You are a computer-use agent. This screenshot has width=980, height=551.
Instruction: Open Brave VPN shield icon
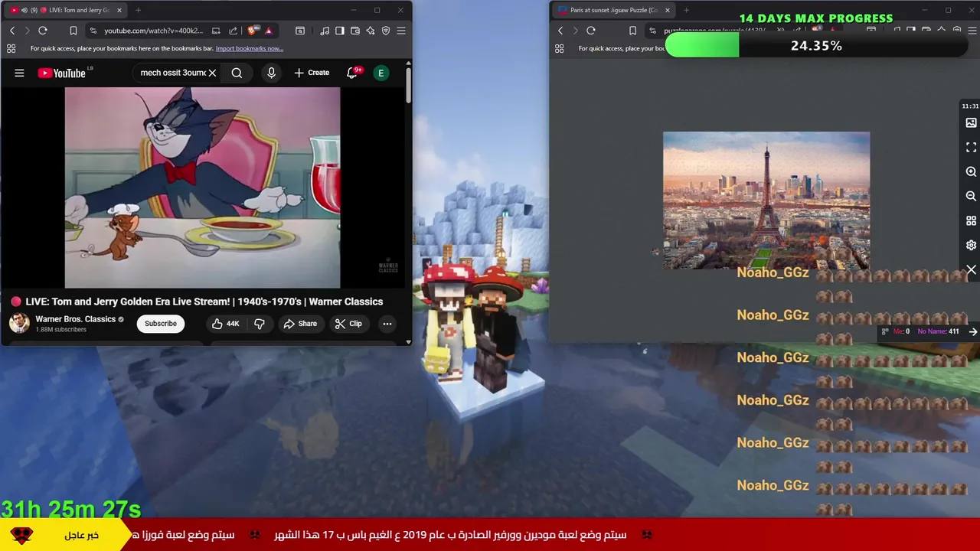click(x=386, y=31)
